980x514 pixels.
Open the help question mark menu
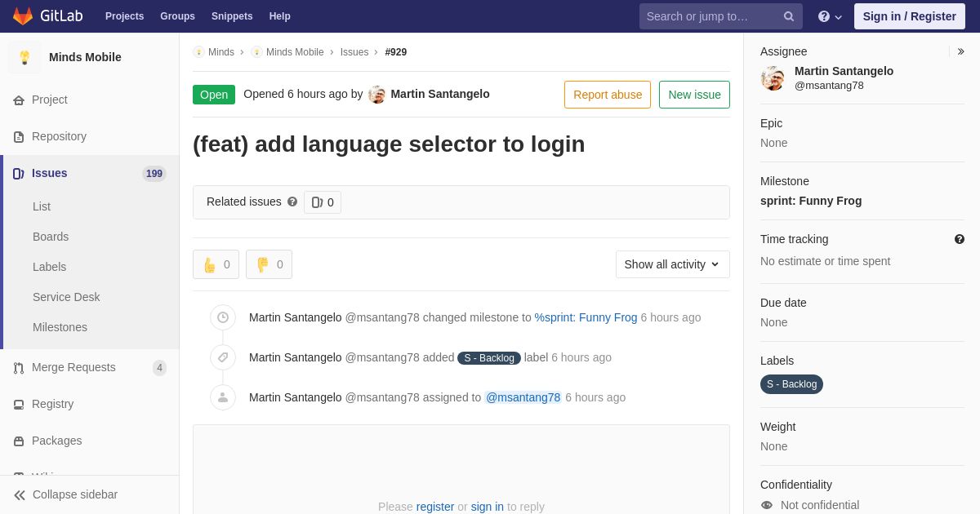pos(830,16)
